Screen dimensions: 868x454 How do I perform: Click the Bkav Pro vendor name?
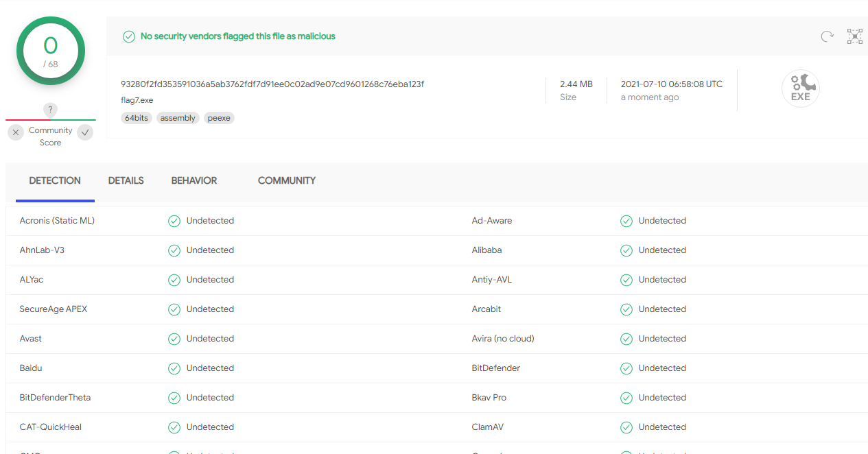[x=489, y=398]
